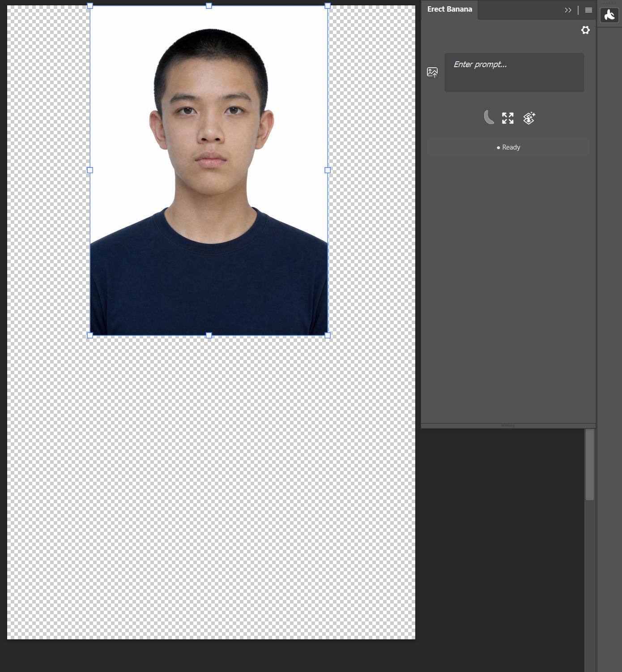Click the bottom-right transform handle

(x=328, y=335)
